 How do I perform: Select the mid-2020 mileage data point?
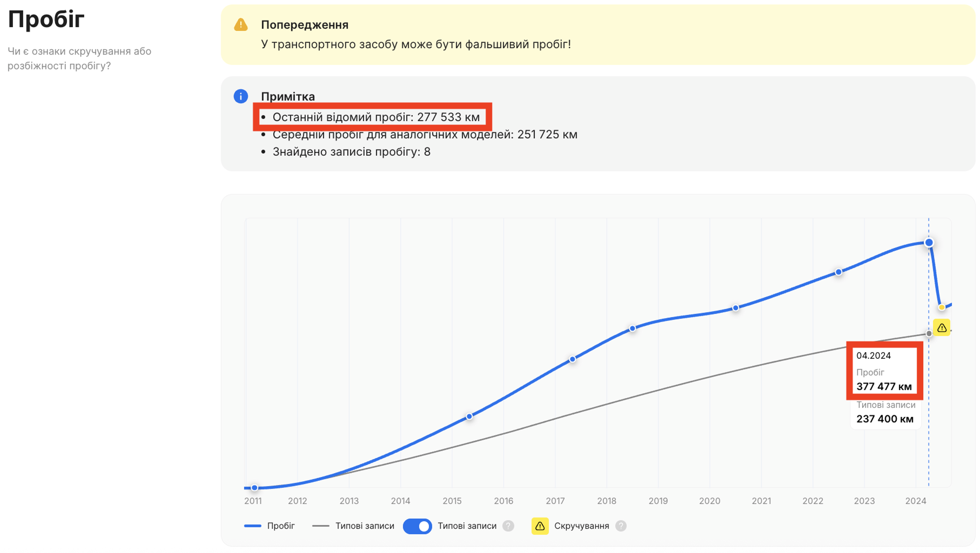(x=735, y=308)
